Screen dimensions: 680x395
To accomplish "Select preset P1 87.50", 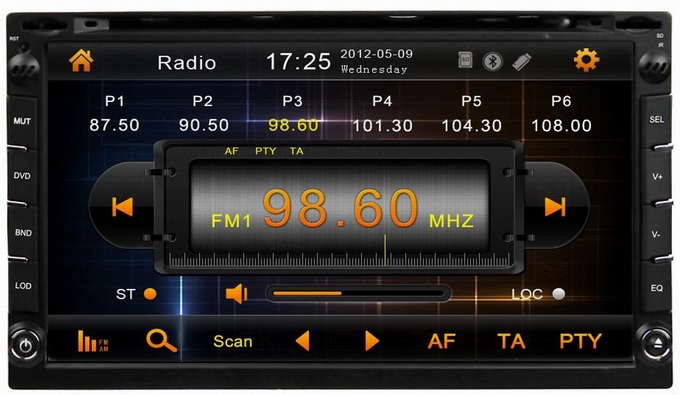I will click(x=114, y=114).
